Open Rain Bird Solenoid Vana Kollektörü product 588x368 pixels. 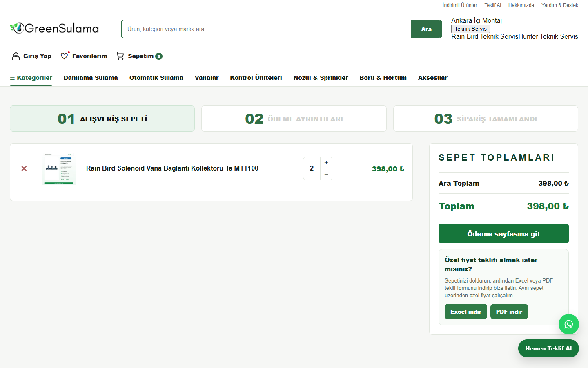(172, 168)
